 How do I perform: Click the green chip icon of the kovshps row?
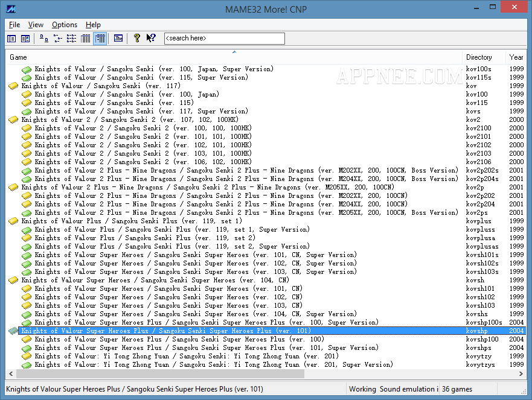[27, 348]
